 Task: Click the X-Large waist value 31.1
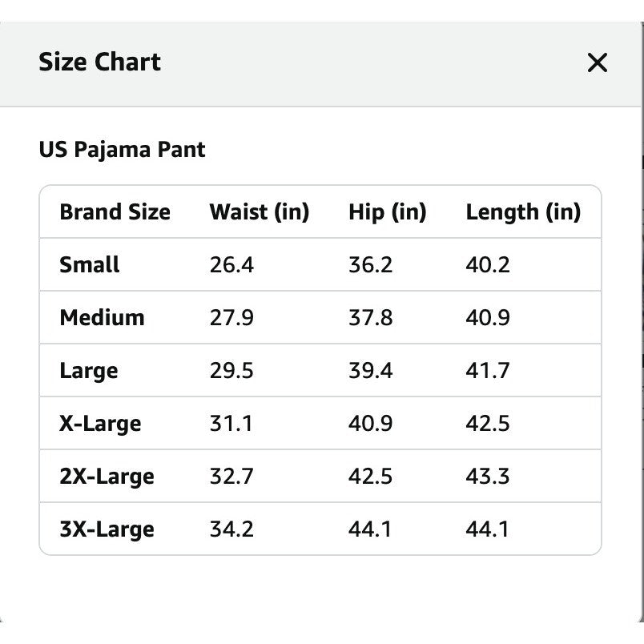[231, 424]
